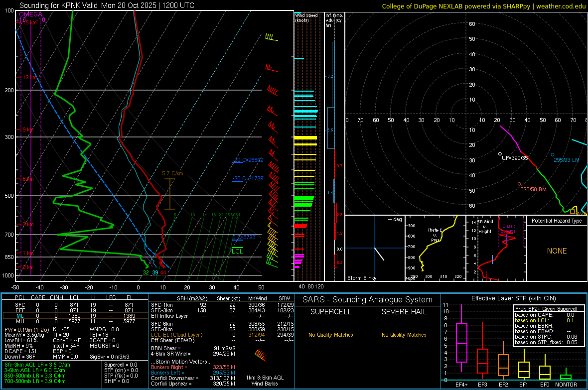The width and height of the screenshot is (588, 390).
Task: Click the -30 C=25562' level label
Action: [x=248, y=160]
